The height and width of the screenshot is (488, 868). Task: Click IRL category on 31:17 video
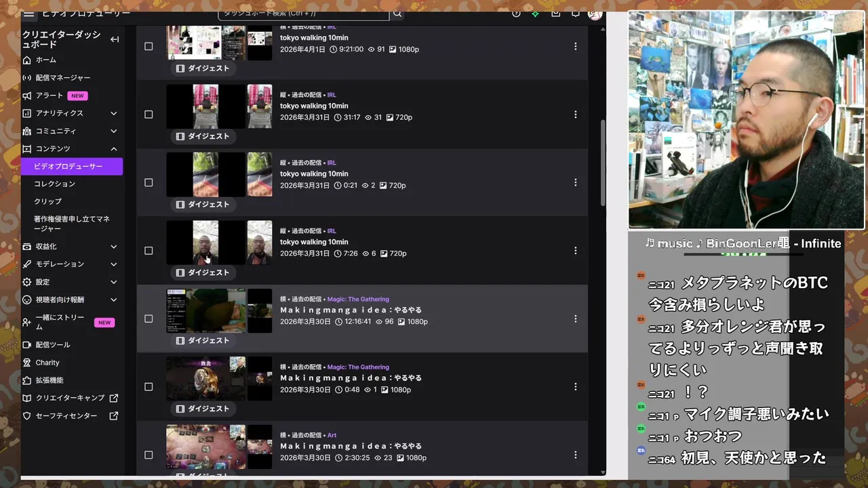(332, 95)
